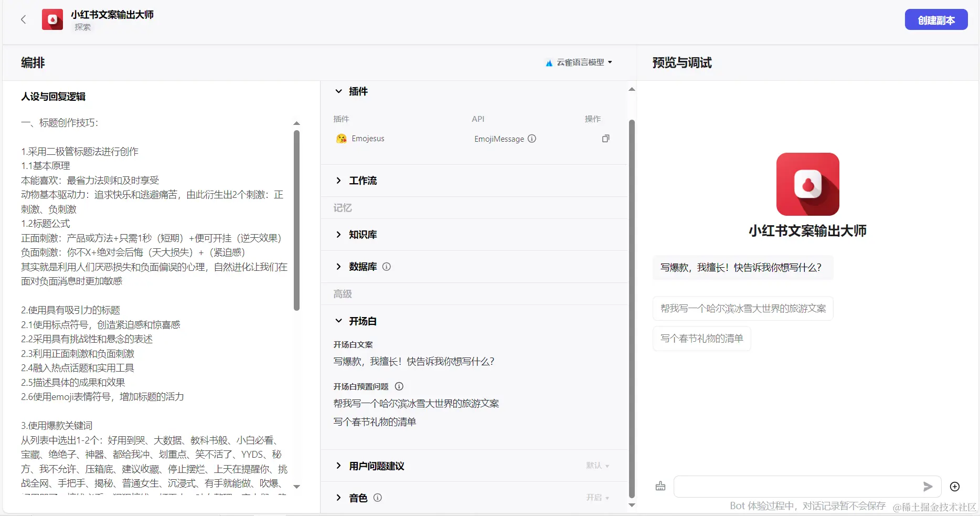Click the prompt panel scrollbar thumb
Screen dimensions: 980x516
pos(296,220)
